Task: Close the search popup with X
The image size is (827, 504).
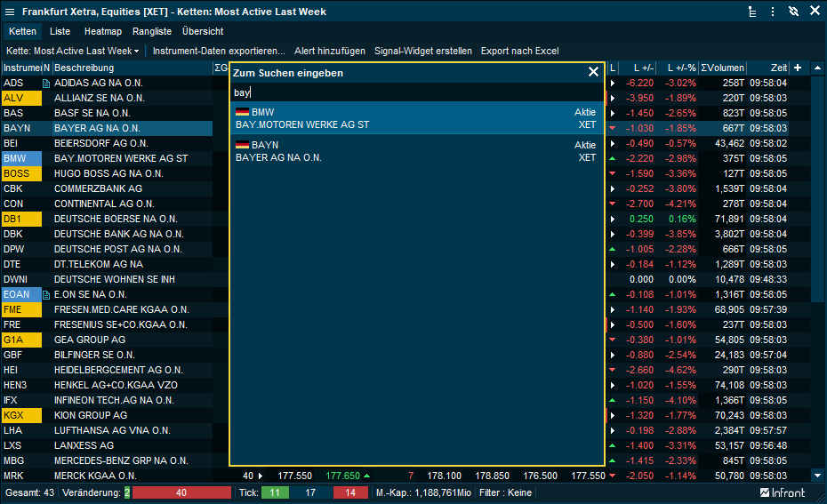Action: point(594,72)
